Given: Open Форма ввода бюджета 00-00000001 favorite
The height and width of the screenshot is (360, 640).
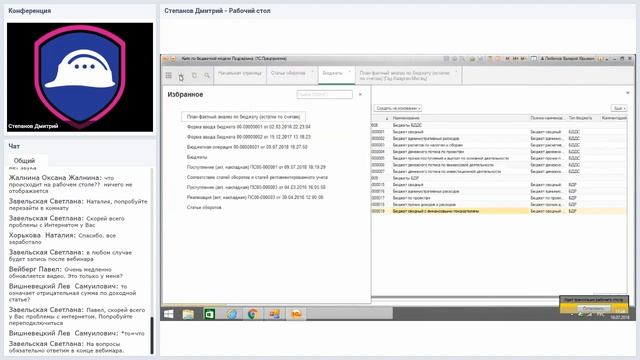Looking at the screenshot, I should coord(249,127).
